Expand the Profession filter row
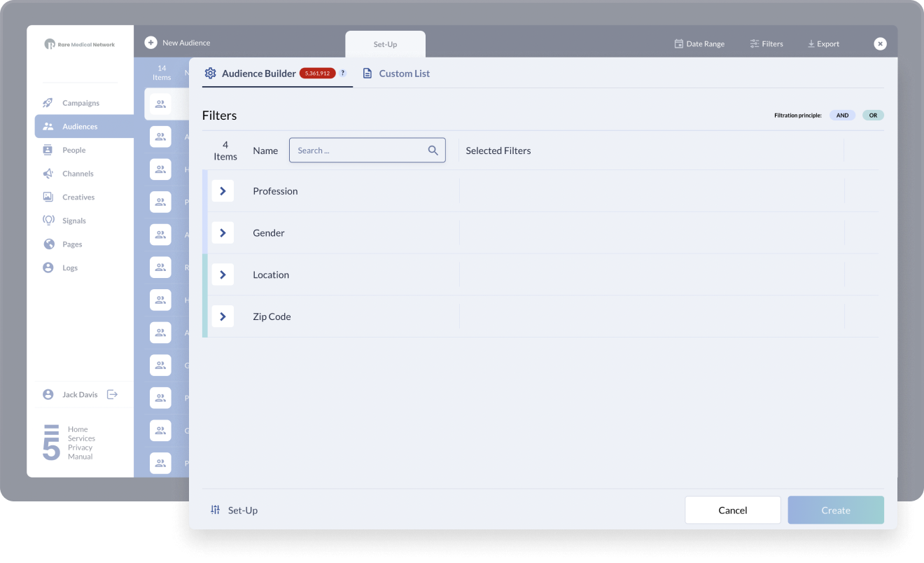This screenshot has width=924, height=563. pyautogui.click(x=223, y=191)
